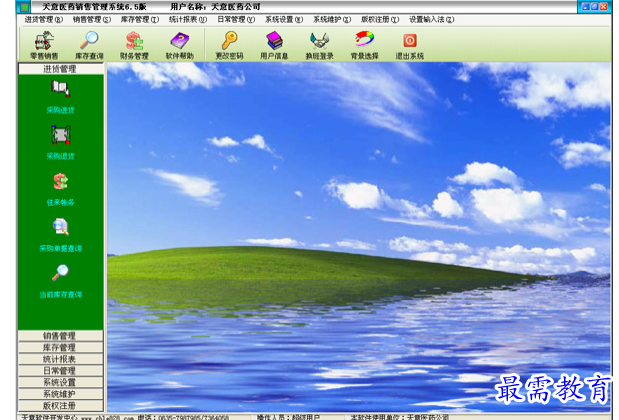This screenshot has height=420, width=619.
Task: Expand the 日常管理 sidebar section
Action: [x=60, y=371]
